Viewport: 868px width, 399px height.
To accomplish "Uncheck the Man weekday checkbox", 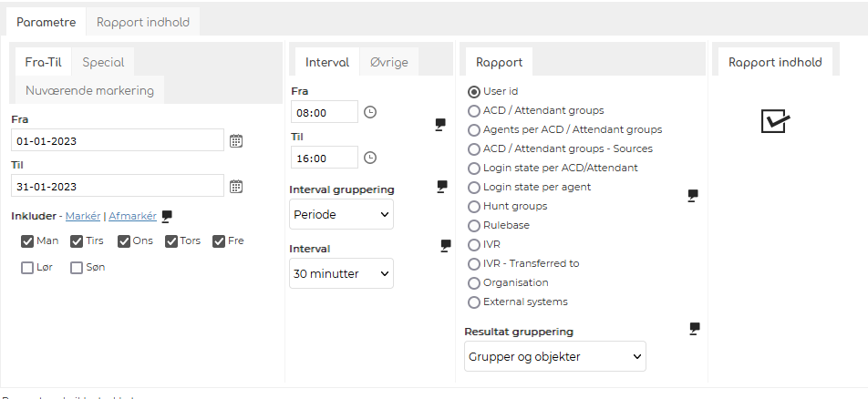I will 27,241.
